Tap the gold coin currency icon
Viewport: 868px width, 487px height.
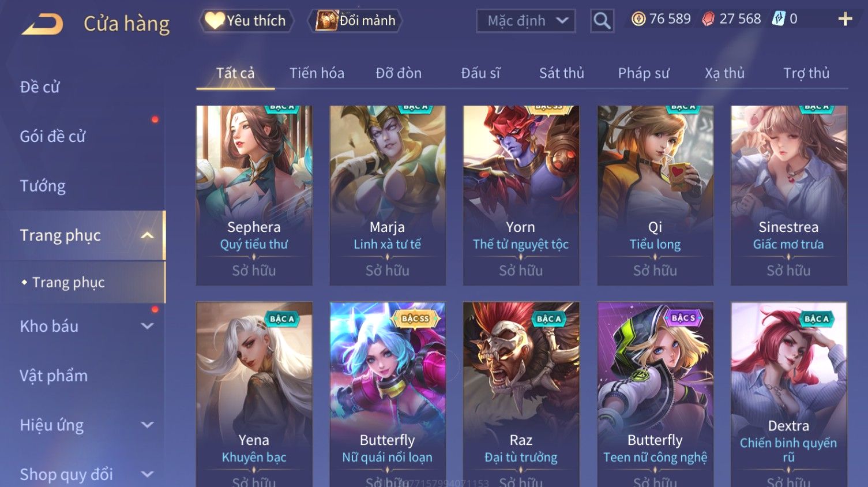[638, 19]
